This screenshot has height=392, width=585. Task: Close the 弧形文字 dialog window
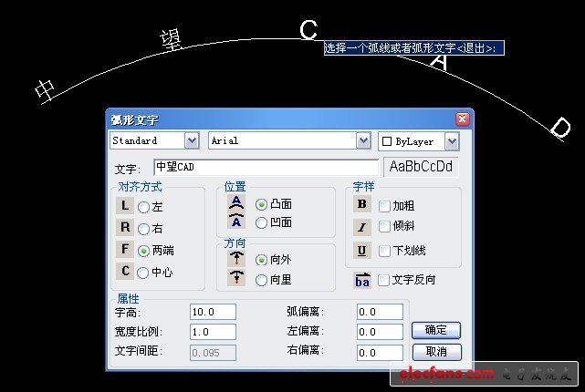(x=462, y=119)
